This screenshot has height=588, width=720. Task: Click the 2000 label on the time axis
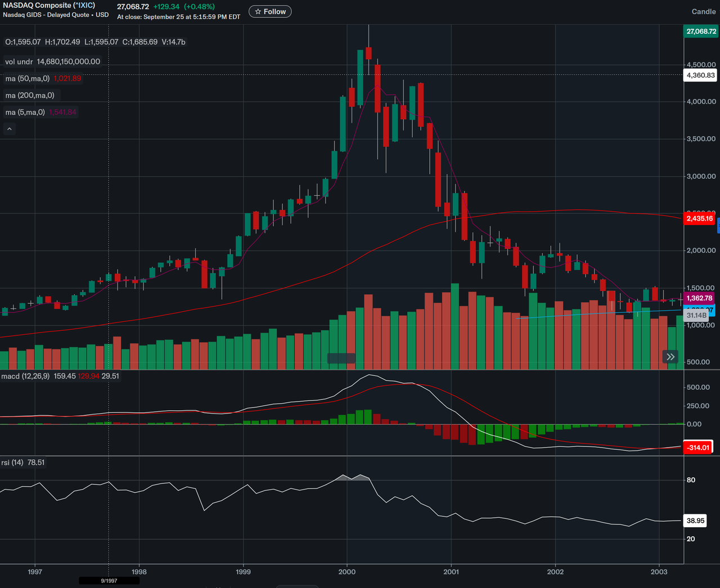pyautogui.click(x=347, y=572)
